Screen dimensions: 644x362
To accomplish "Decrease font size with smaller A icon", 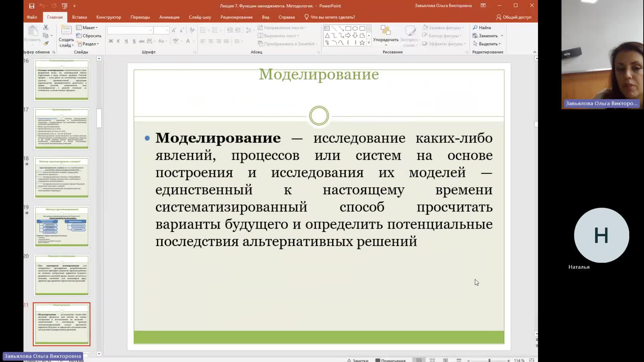I will (x=181, y=31).
